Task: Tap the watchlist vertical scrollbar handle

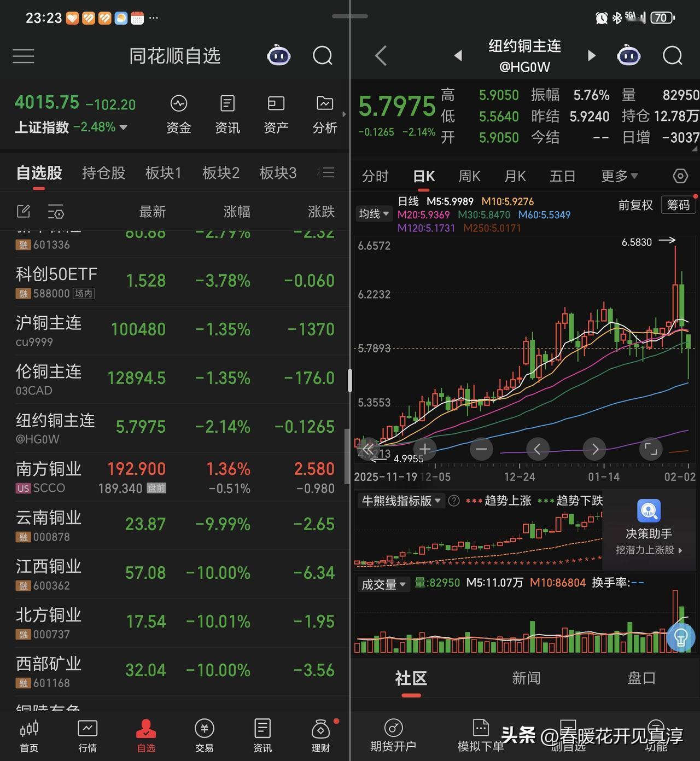Action: (347, 457)
